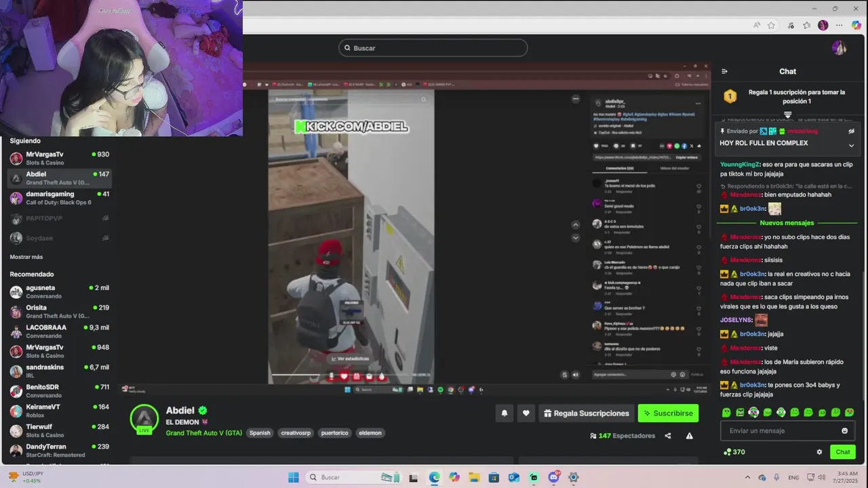Add page to favorites star icon

(x=771, y=25)
